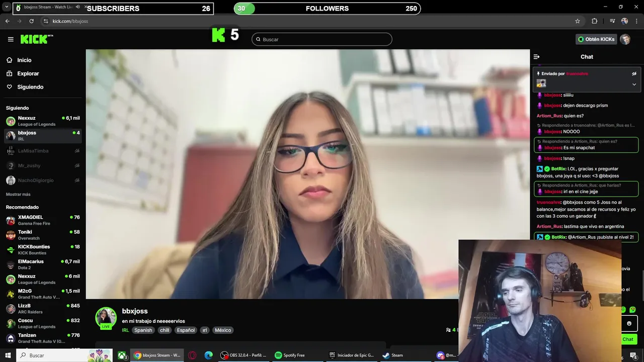Open the hamburger sidebar menu
This screenshot has height=362, width=644.
11,39
